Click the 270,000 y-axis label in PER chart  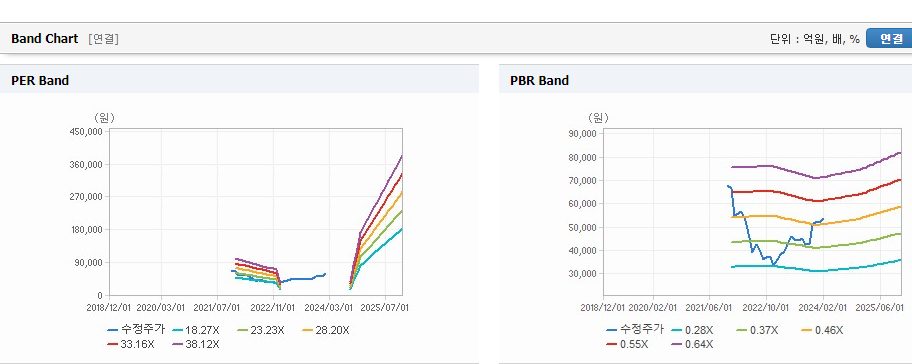(87, 197)
